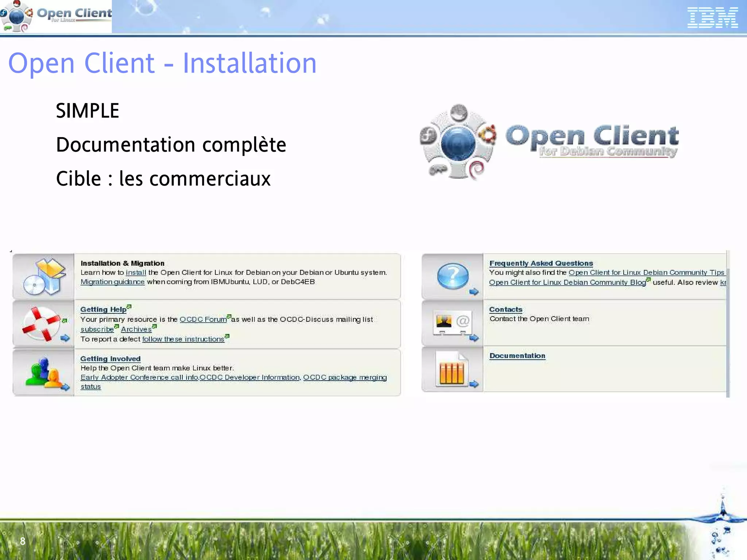The width and height of the screenshot is (747, 560).
Task: Open Open Client Debian Community Blog link
Action: point(568,282)
